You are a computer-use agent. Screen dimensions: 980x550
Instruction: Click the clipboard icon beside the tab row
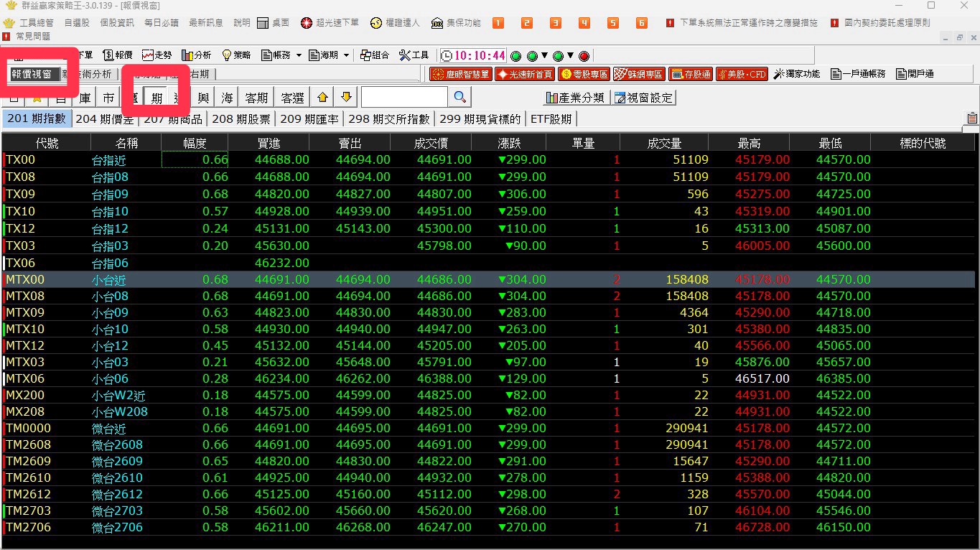972,118
